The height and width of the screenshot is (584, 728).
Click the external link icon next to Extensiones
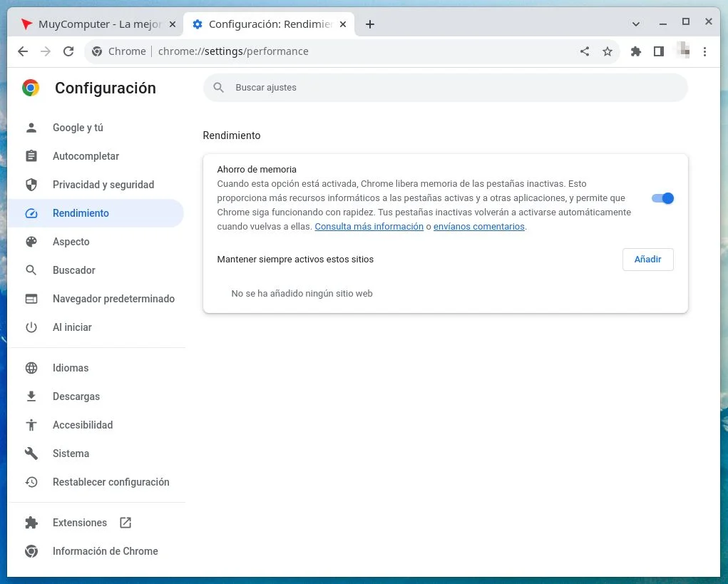(x=125, y=523)
